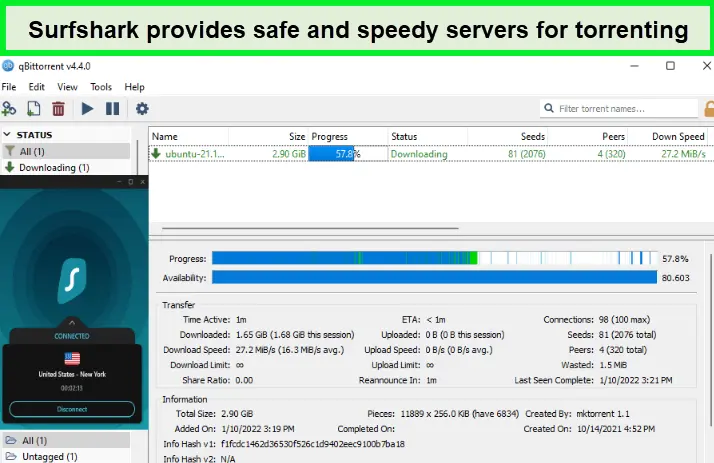
Task: Click the 57.8% progress bar in torrent row
Action: coord(348,154)
